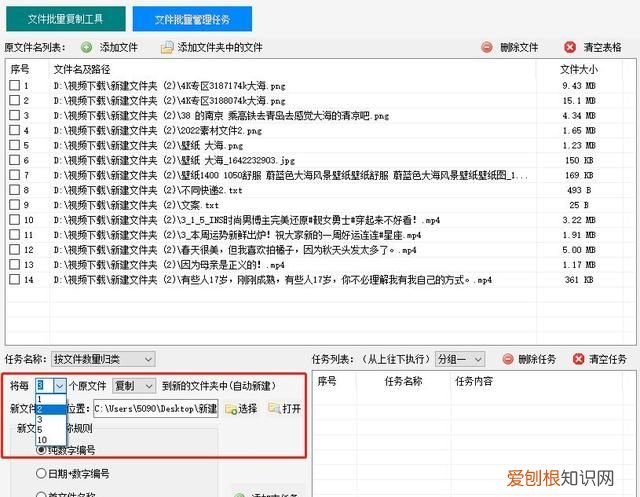
Task: Click 清空表格 button label
Action: 602,47
